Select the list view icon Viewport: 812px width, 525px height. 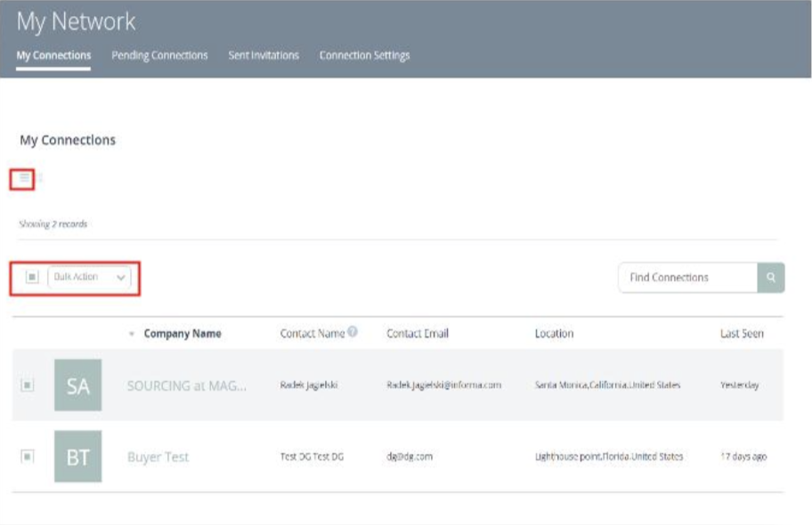24,176
